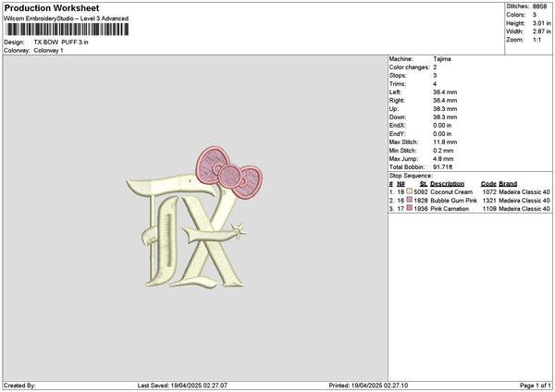This screenshot has height=392, width=555.
Task: Select the Colors count '3' at top right
Action: pyautogui.click(x=535, y=15)
